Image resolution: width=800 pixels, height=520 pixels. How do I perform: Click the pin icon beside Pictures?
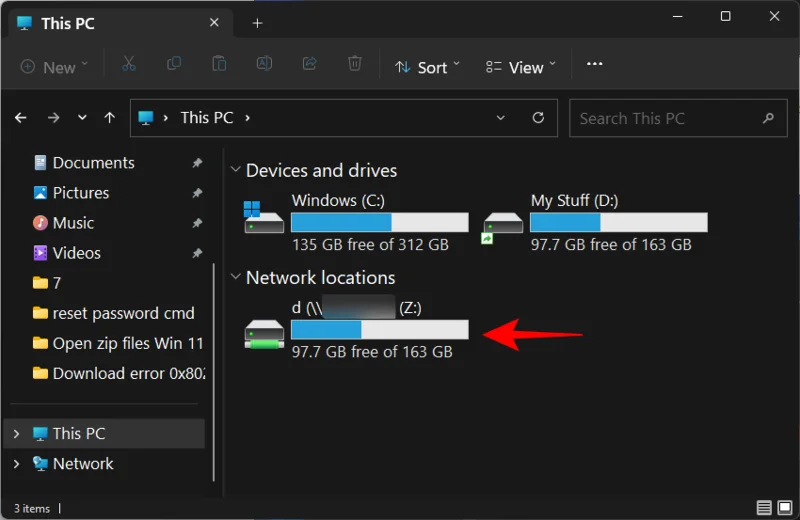pyautogui.click(x=197, y=193)
